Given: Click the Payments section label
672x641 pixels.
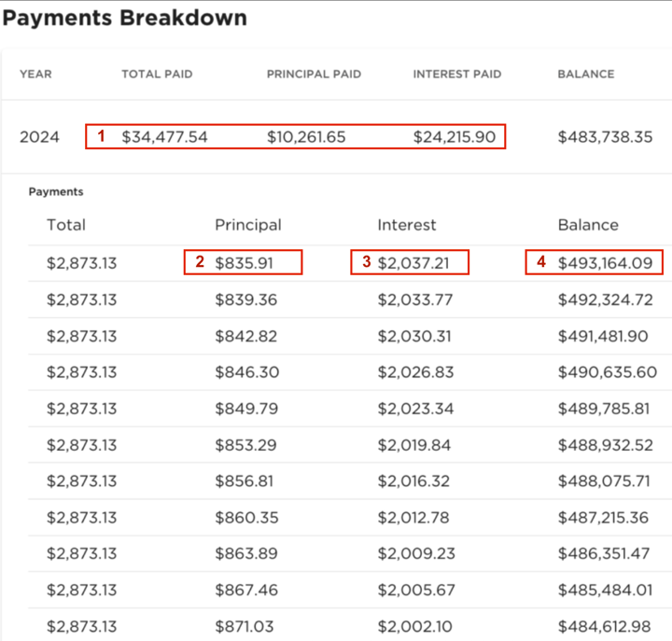Looking at the screenshot, I should 56,191.
